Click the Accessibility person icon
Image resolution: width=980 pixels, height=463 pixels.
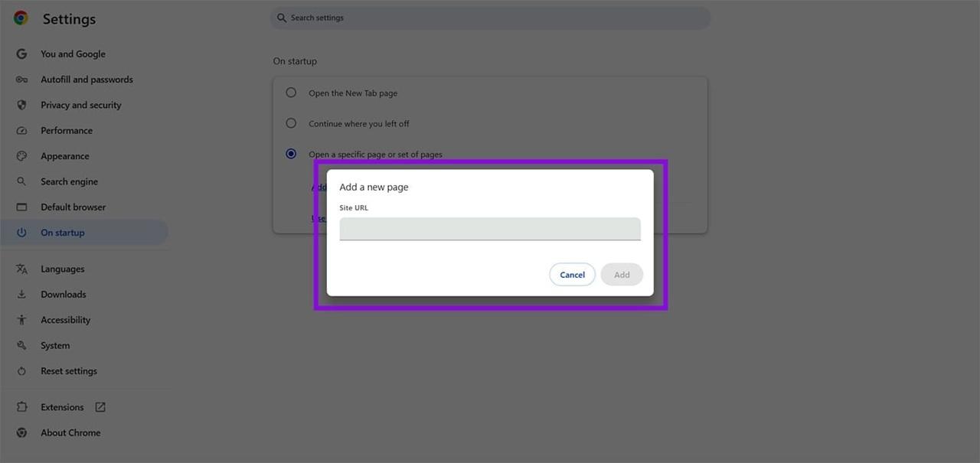point(21,320)
